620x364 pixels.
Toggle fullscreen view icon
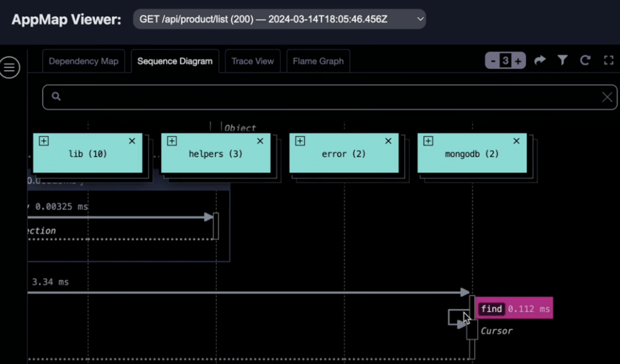pos(608,60)
